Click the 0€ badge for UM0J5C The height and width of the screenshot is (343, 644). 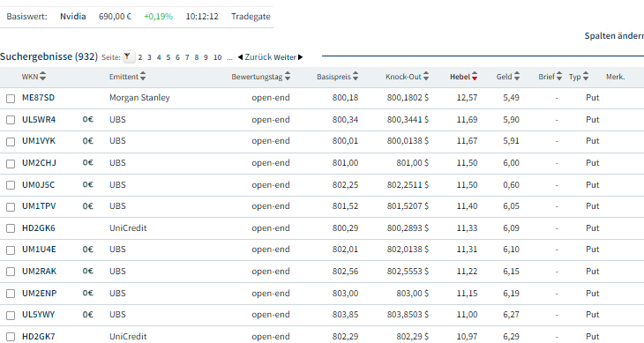coord(88,184)
